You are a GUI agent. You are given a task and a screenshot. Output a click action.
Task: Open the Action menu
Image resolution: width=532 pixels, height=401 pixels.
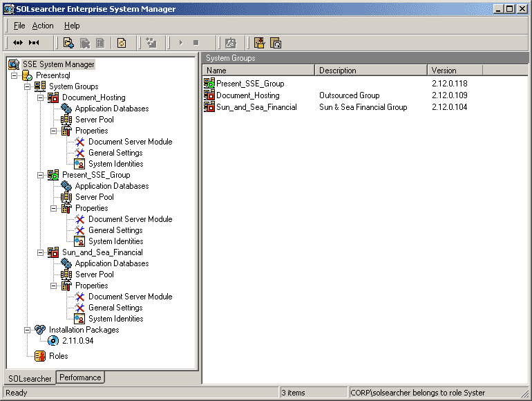tap(43, 26)
